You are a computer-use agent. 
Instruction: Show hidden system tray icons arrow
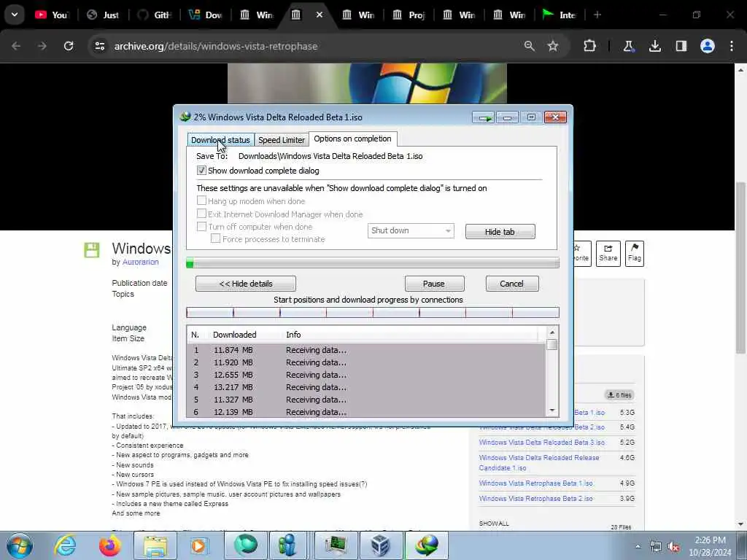(638, 547)
